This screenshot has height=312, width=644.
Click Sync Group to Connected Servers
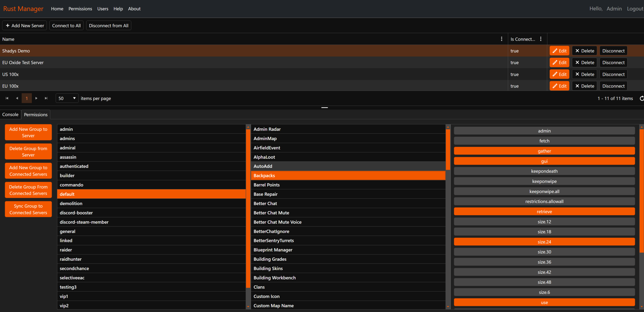tap(28, 209)
